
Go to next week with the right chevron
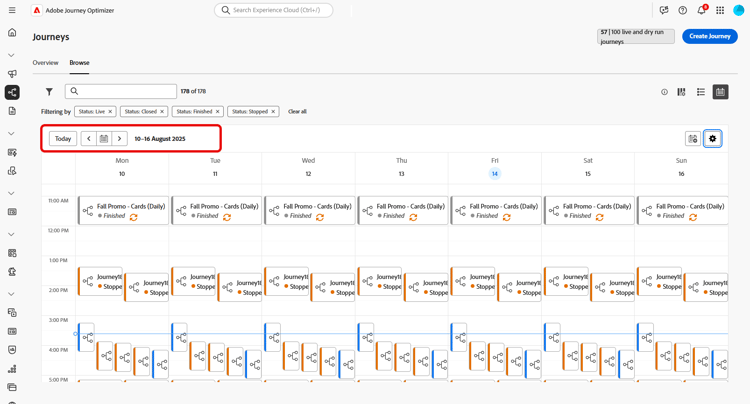pyautogui.click(x=119, y=139)
